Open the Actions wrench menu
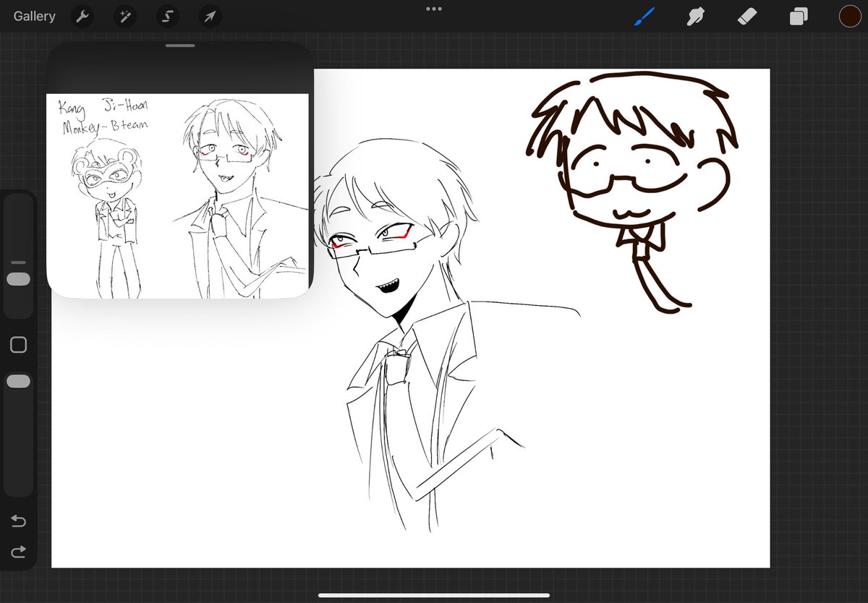The height and width of the screenshot is (603, 868). (82, 16)
